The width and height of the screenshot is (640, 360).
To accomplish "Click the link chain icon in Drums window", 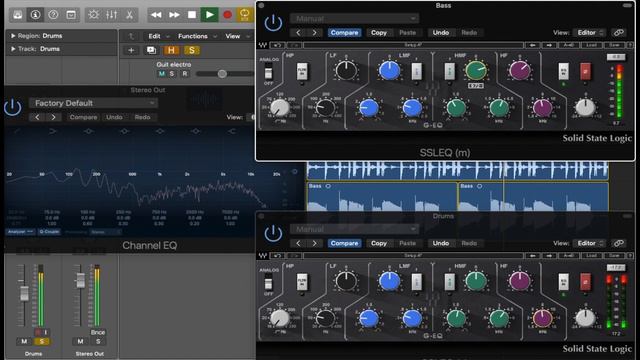I will (x=619, y=243).
